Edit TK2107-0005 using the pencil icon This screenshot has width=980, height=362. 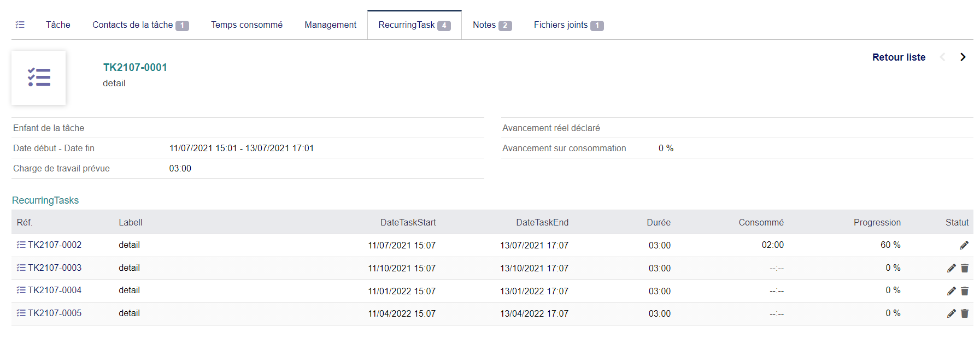coord(951,313)
